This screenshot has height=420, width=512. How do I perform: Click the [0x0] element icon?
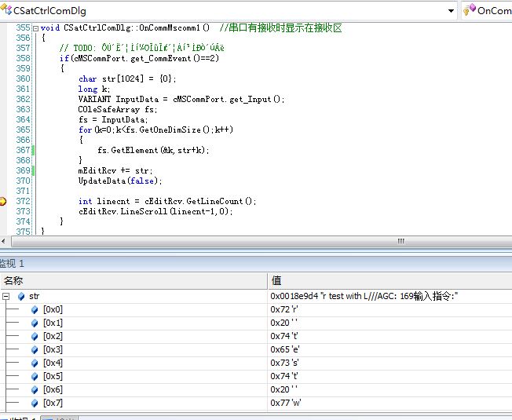(x=35, y=309)
